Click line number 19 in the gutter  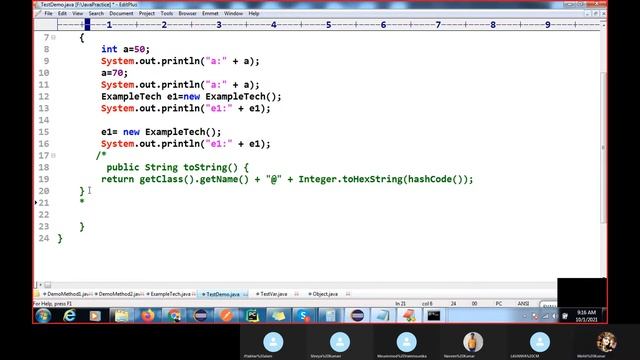tap(44, 179)
